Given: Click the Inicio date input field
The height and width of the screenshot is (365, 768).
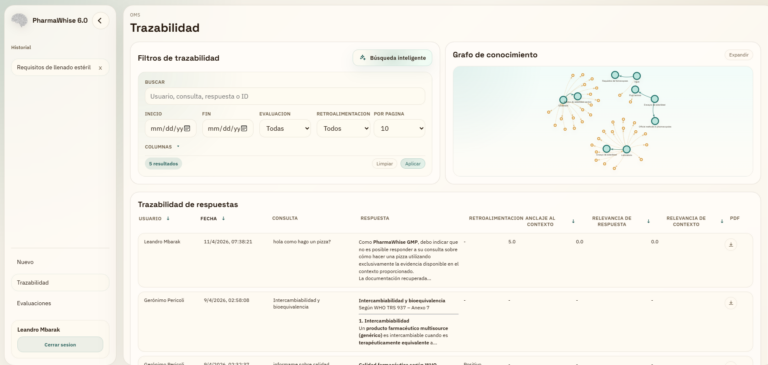Looking at the screenshot, I should click(x=170, y=129).
